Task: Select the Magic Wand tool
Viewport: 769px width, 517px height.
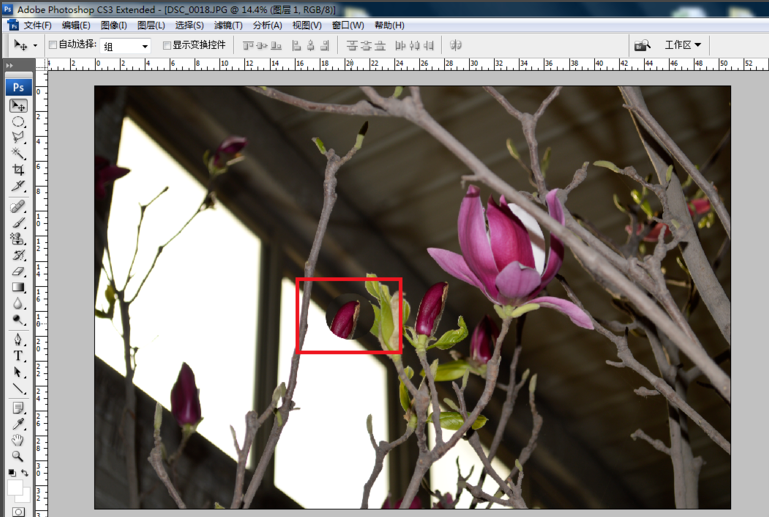Action: coord(18,154)
